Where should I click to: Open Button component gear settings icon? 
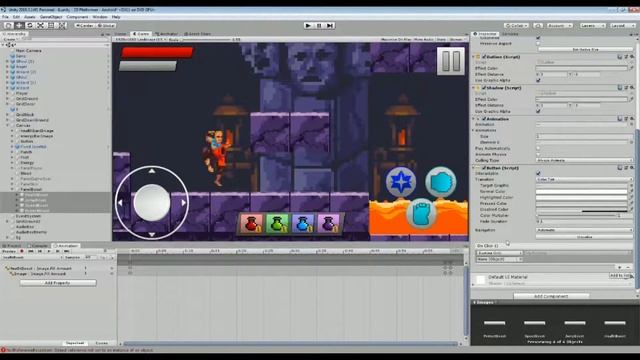632,168
